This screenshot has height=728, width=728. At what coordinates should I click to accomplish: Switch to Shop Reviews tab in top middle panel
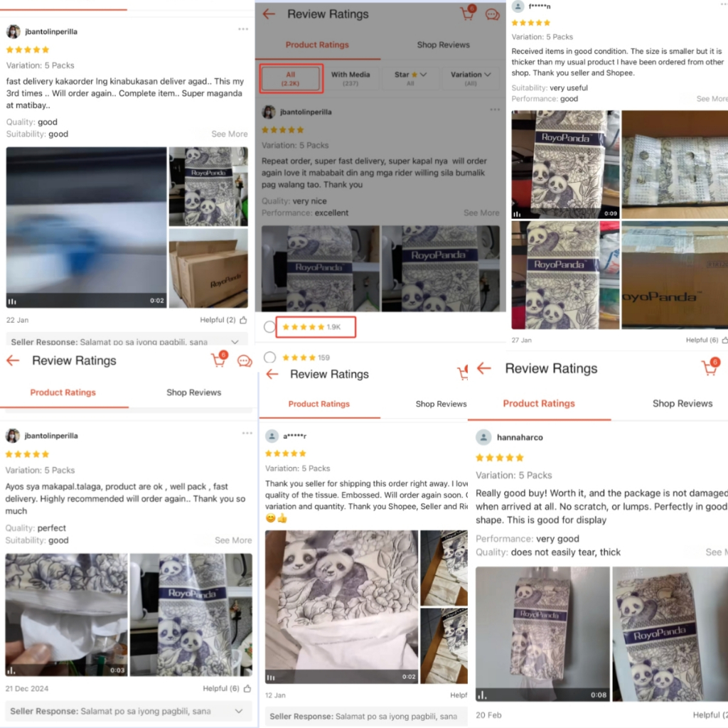(443, 45)
